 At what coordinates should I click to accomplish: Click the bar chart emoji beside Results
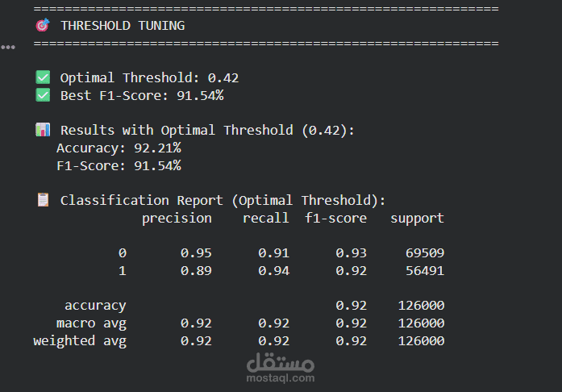[x=43, y=130]
